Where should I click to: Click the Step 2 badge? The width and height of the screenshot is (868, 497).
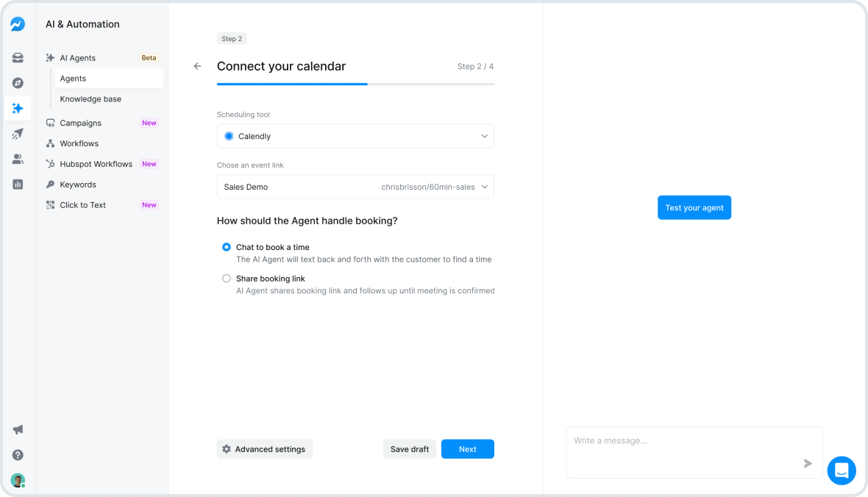coord(232,39)
